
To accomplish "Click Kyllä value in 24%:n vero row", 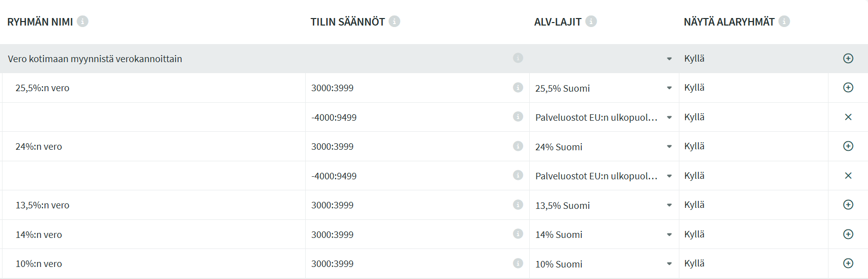I will 694,146.
